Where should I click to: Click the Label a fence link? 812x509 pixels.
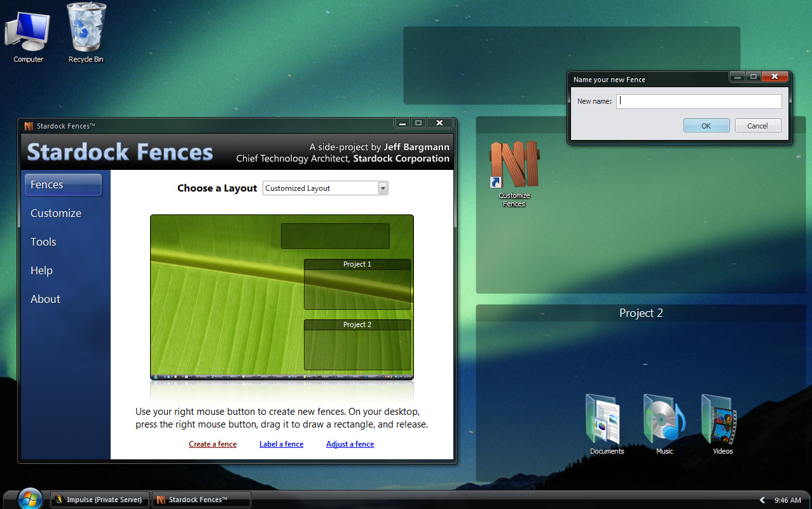(281, 444)
